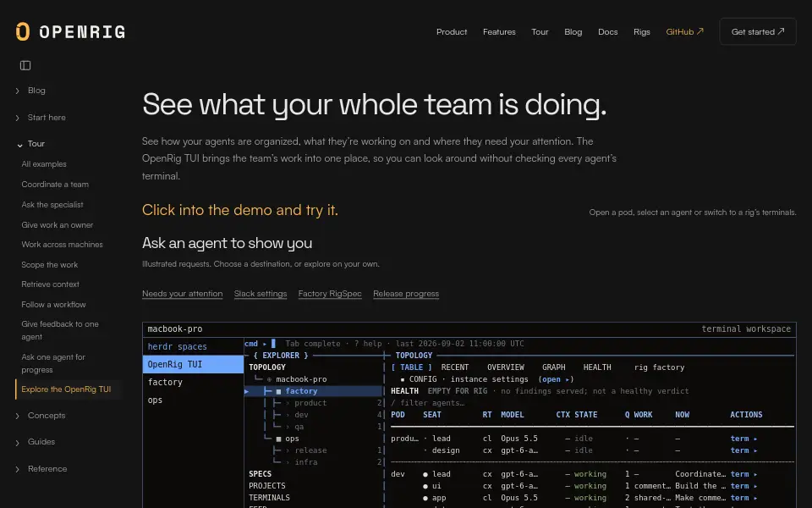812x508 pixels.
Task: Open term for product lead row
Action: click(743, 439)
